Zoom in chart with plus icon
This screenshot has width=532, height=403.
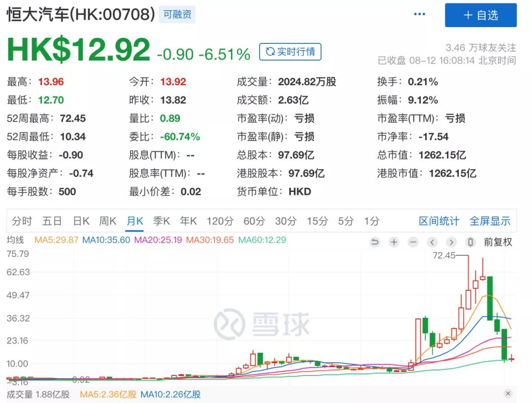tap(394, 242)
